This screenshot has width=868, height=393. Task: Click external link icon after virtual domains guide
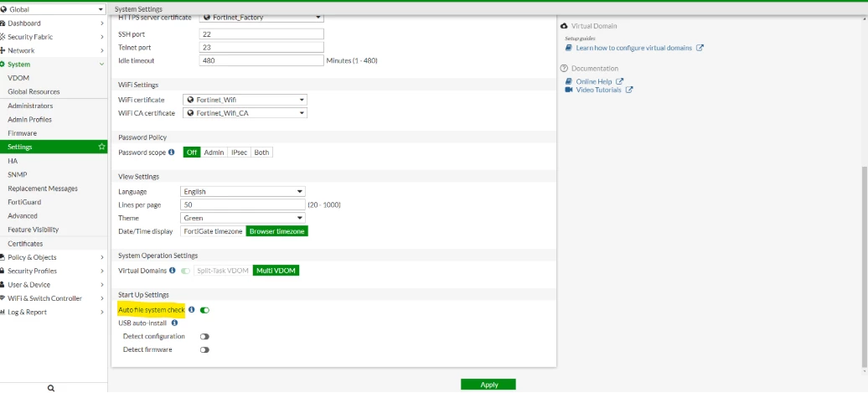pos(700,48)
